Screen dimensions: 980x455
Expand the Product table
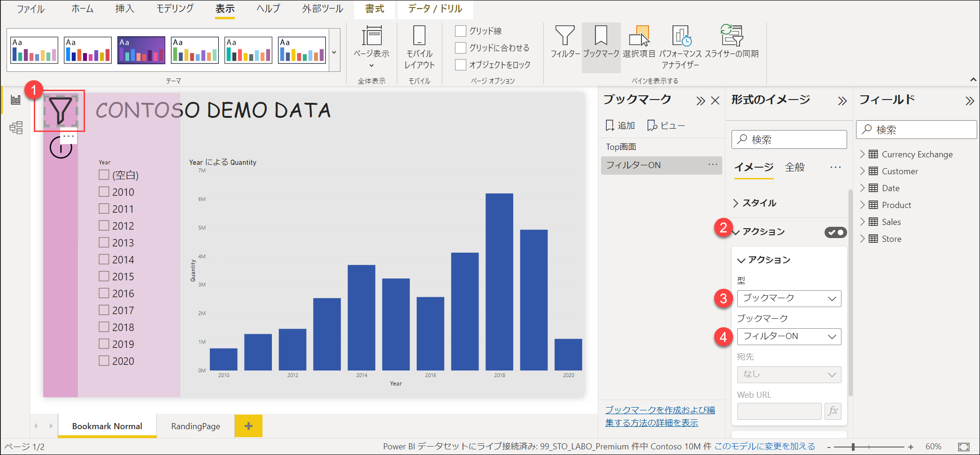coord(862,205)
